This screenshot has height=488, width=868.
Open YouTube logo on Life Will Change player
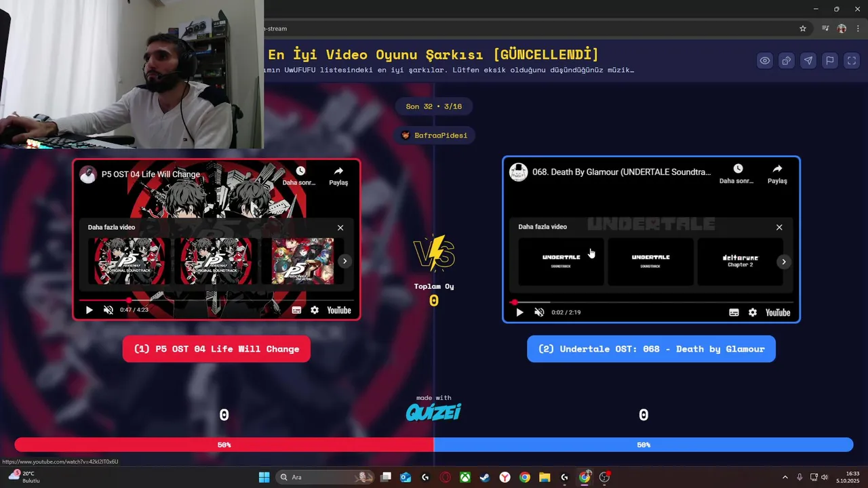click(339, 310)
